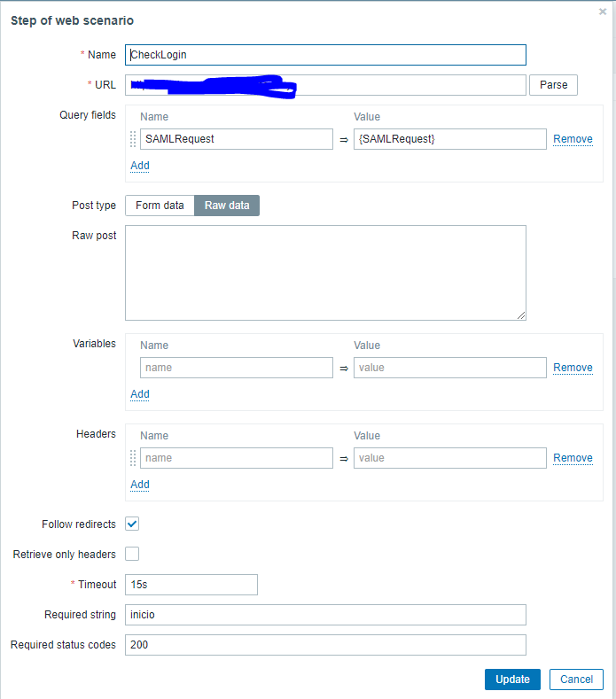
Task: Select Form data post type
Action: click(160, 206)
